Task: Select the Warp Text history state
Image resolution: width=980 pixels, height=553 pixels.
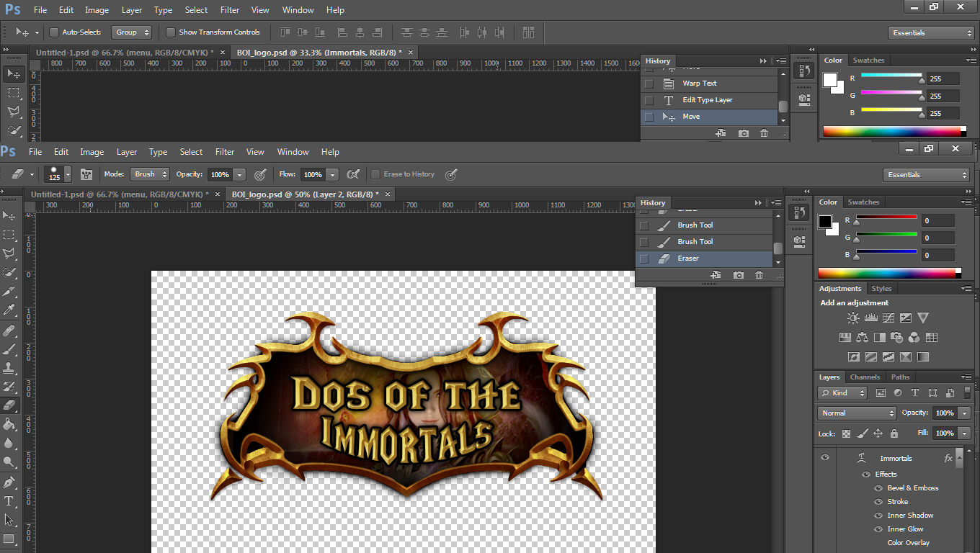Action: (x=699, y=84)
